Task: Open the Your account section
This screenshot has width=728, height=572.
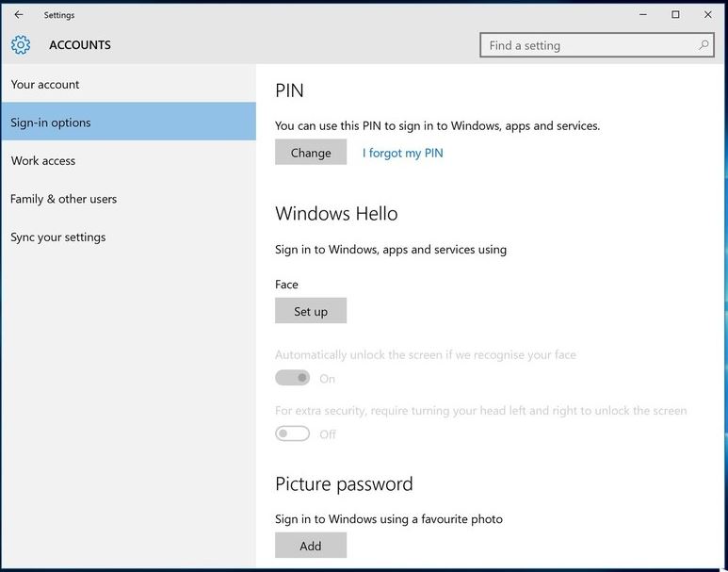Action: tap(129, 84)
